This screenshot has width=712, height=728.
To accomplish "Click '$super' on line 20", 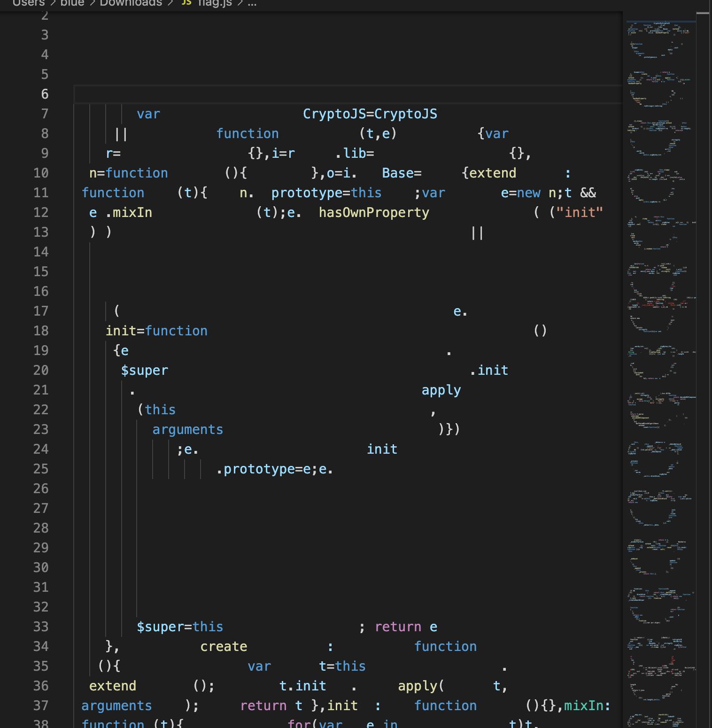I will pyautogui.click(x=145, y=371).
